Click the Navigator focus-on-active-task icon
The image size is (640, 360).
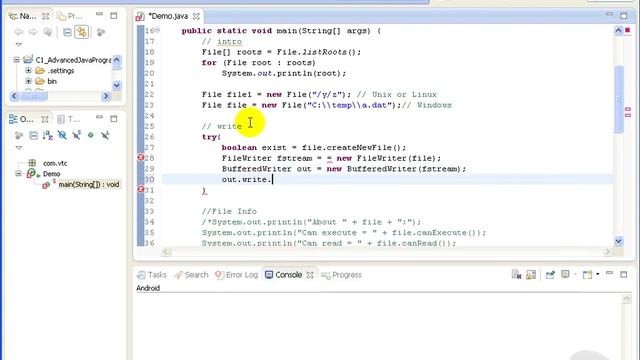100,32
